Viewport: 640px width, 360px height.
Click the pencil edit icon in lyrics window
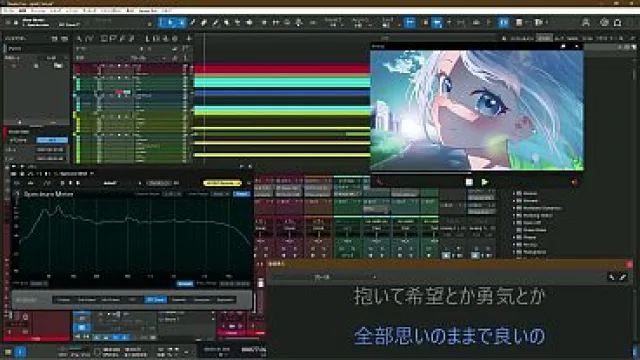click(623, 277)
